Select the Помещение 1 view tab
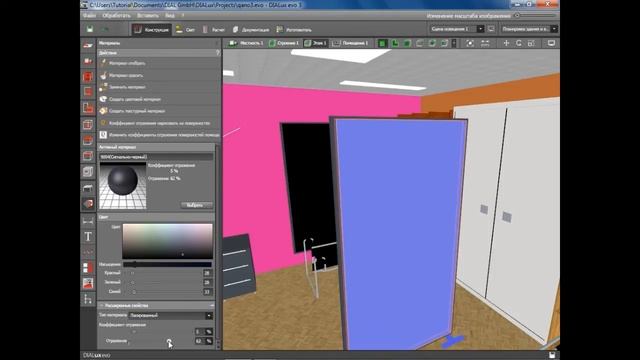Screen dimensions: 640x360 (x=350, y=43)
